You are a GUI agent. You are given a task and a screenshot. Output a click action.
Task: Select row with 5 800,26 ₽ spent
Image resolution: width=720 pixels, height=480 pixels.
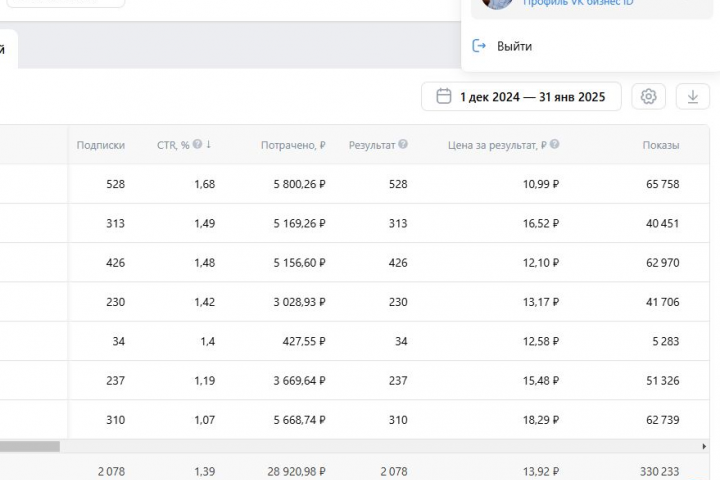tap(354, 184)
